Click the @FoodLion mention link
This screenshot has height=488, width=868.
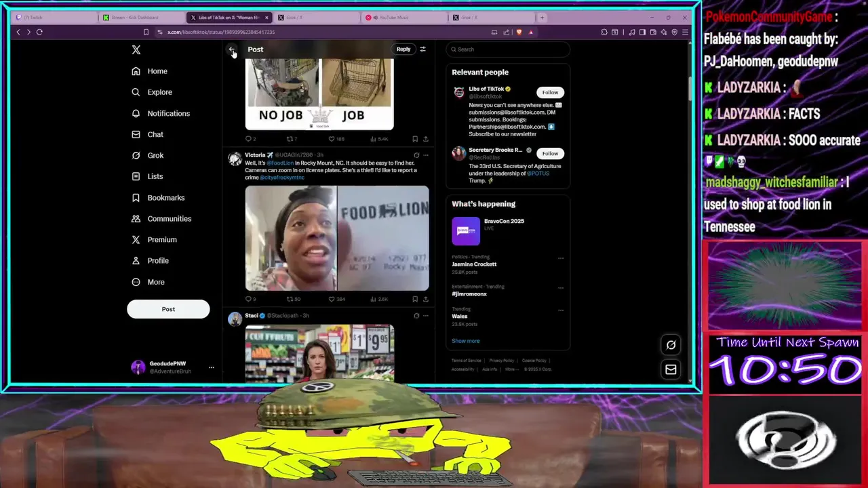[280, 163]
